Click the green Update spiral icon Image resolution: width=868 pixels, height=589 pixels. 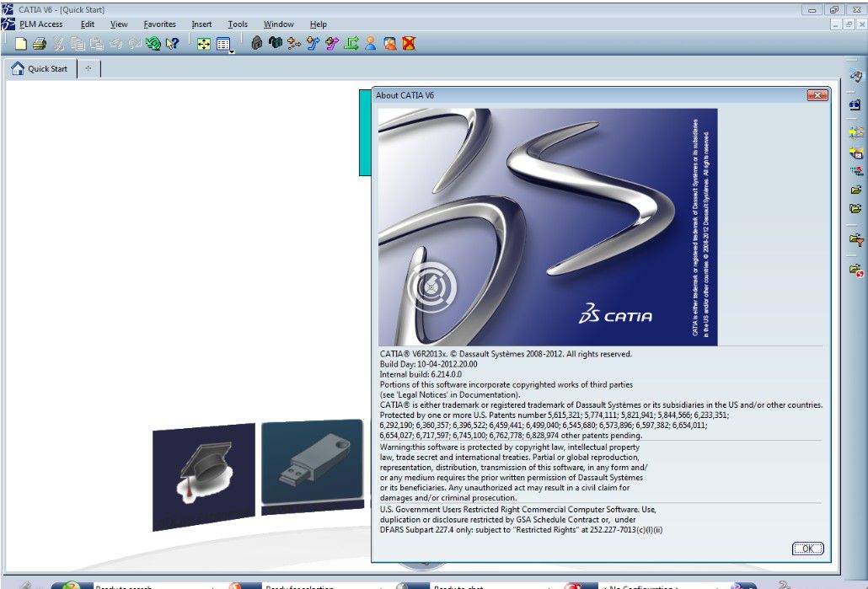pos(153,44)
